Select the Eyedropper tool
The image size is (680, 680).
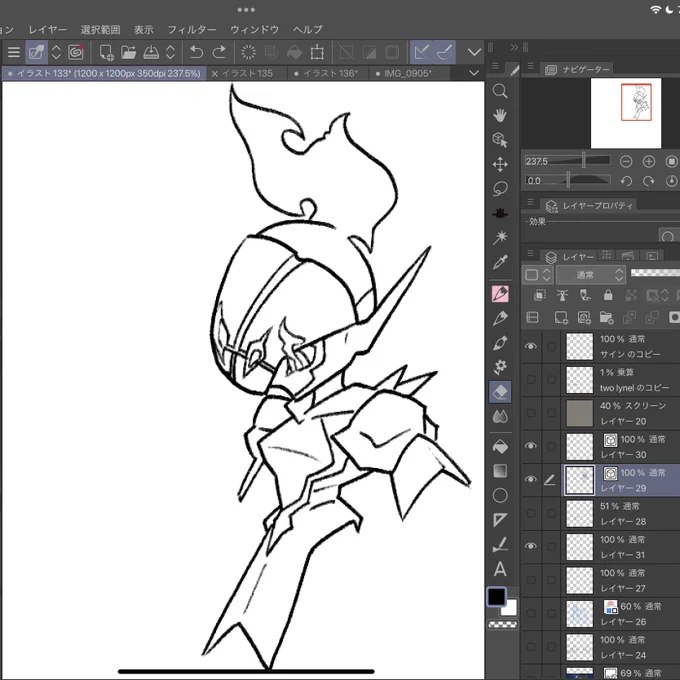[x=500, y=262]
